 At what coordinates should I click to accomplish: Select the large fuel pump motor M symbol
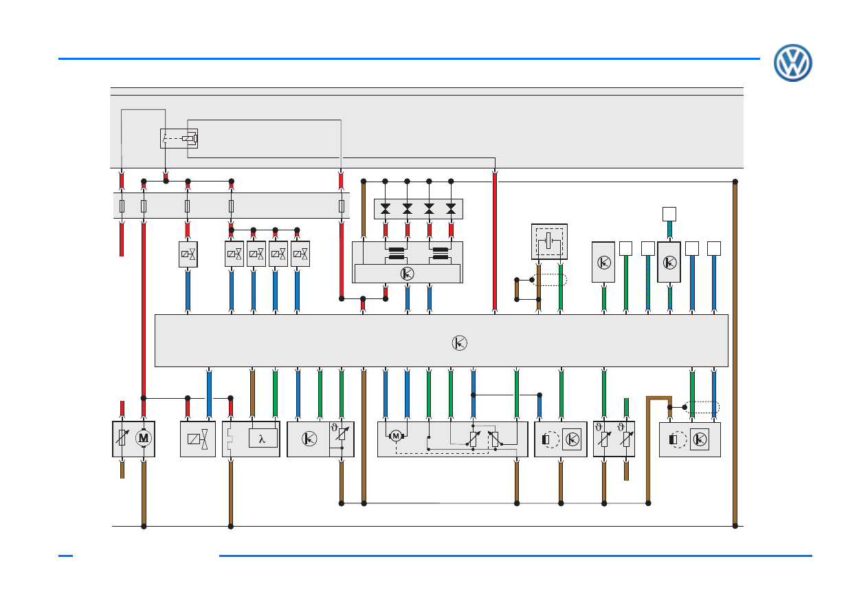pos(144,438)
